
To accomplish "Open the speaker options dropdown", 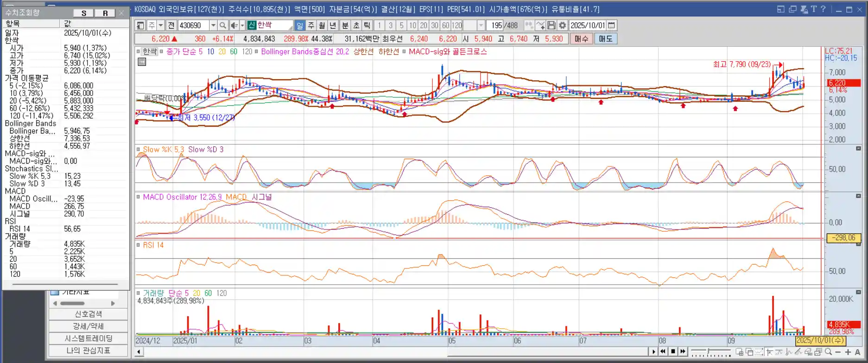I will [x=242, y=25].
